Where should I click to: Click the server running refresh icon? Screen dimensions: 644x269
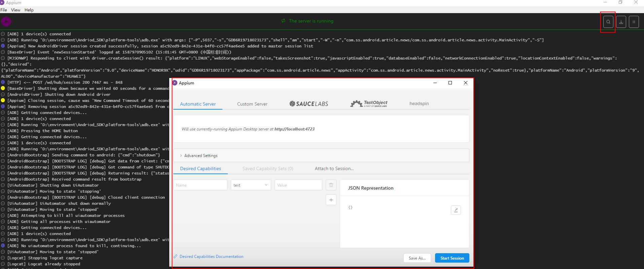(x=283, y=21)
